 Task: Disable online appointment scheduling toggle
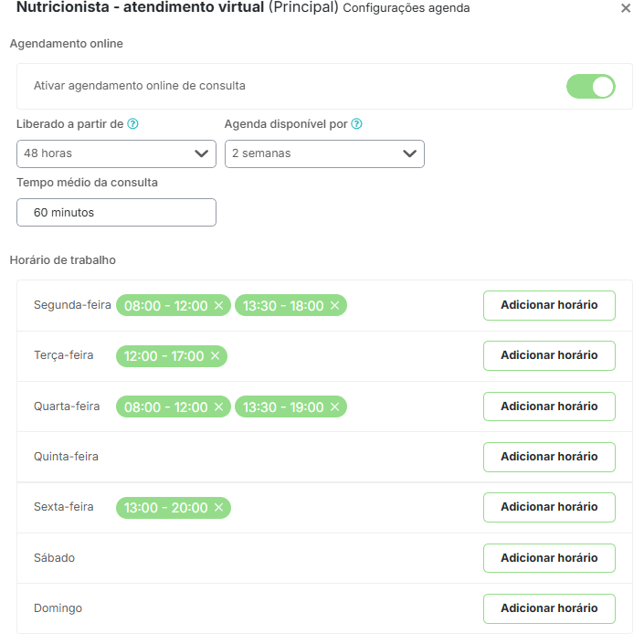click(591, 87)
